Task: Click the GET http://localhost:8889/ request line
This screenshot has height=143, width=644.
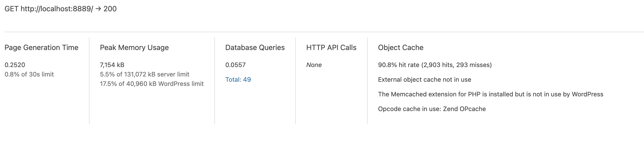Action: (x=61, y=9)
